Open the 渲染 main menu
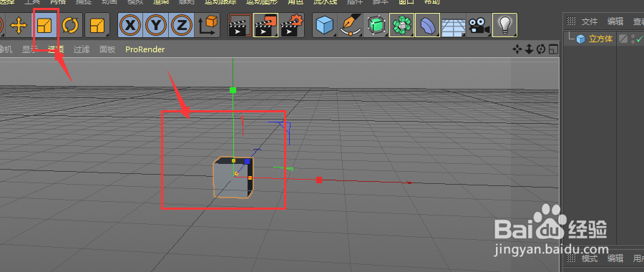Image resolution: width=644 pixels, height=272 pixels. (160, 1)
